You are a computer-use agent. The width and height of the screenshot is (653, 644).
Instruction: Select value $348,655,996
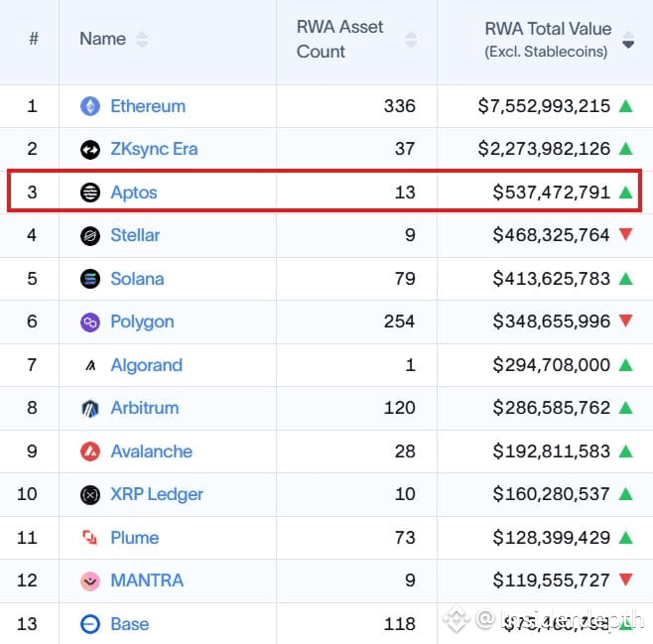(x=552, y=322)
